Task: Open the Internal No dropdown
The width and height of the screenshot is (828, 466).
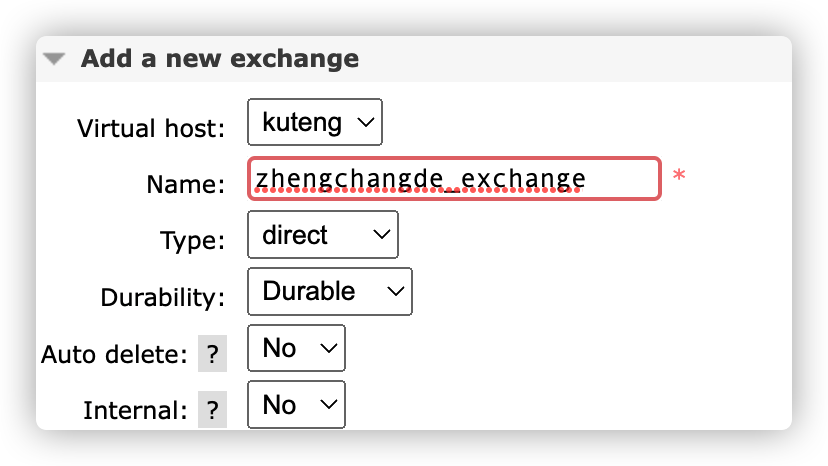Action: point(295,404)
